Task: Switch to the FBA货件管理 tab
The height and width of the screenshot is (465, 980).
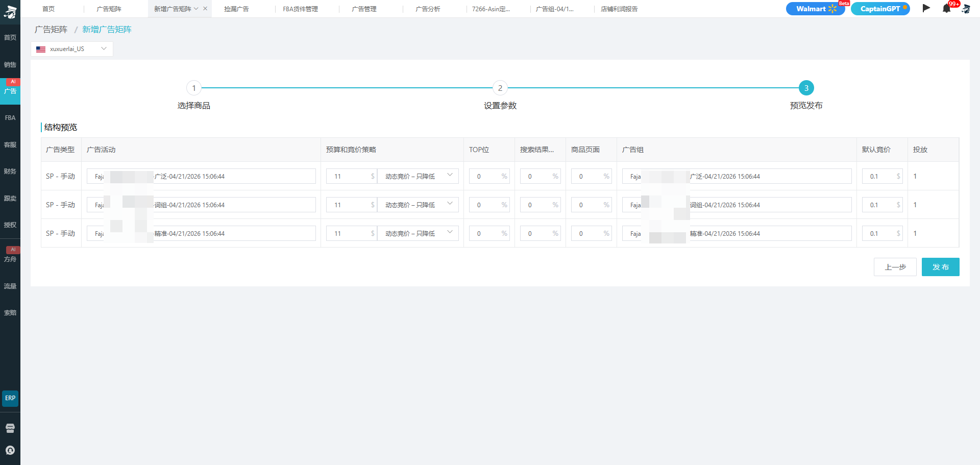Action: [300, 9]
